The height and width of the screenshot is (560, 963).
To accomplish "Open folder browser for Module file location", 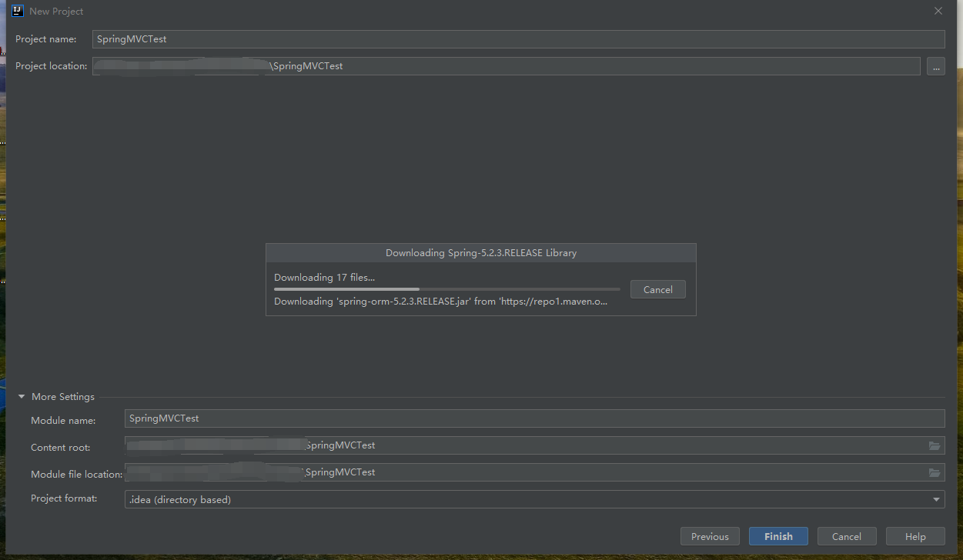I will [x=935, y=472].
